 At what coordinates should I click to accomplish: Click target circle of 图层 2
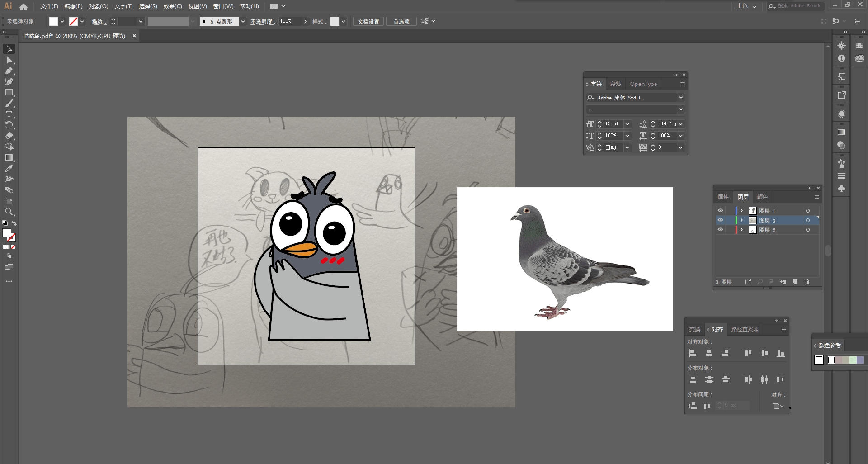[807, 230]
